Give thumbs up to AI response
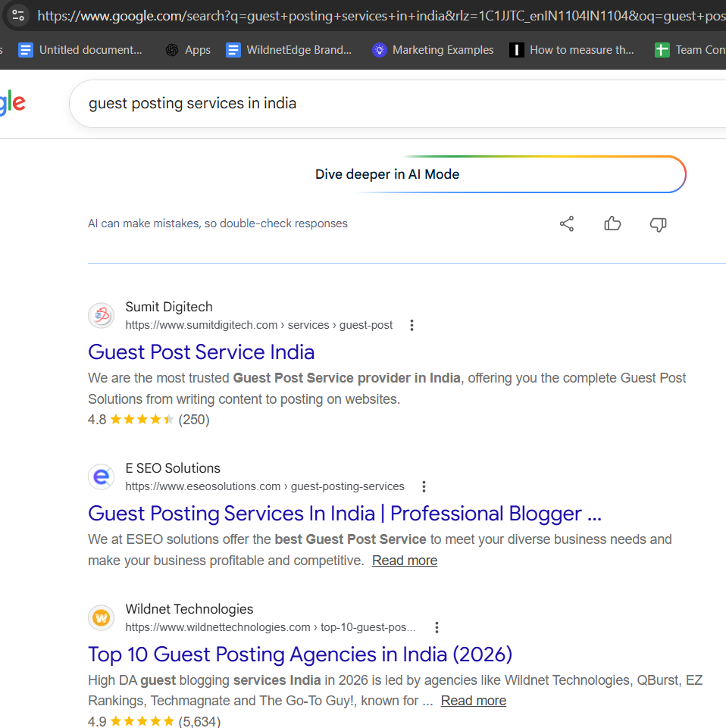Viewport: 726px width, 728px height. pos(612,223)
